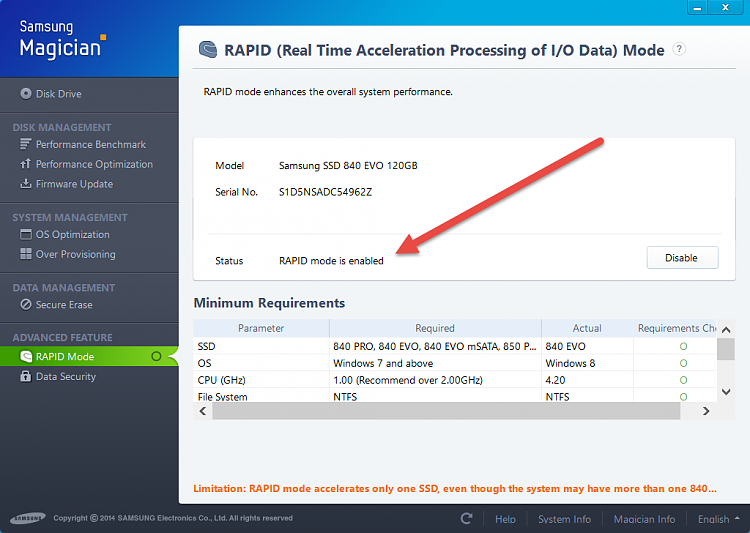Click the refresh icon in the footer

466,519
